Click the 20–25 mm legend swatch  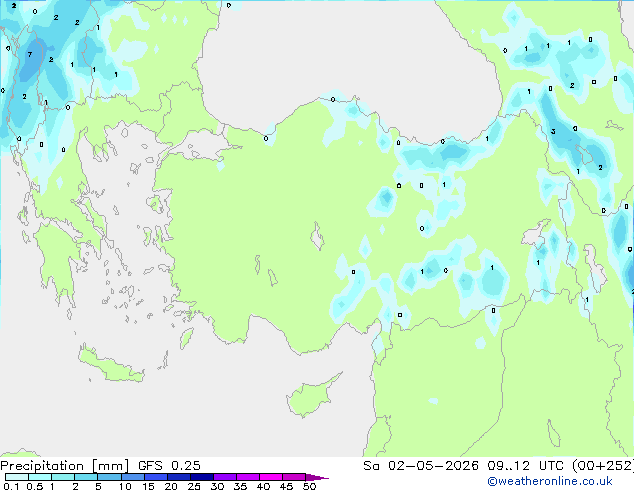[178, 477]
